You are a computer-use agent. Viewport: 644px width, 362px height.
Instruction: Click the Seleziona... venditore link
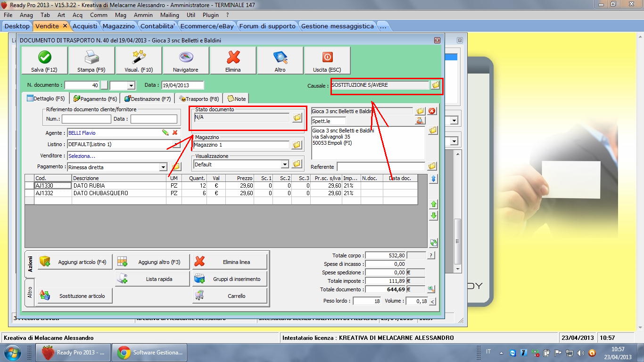point(82,156)
